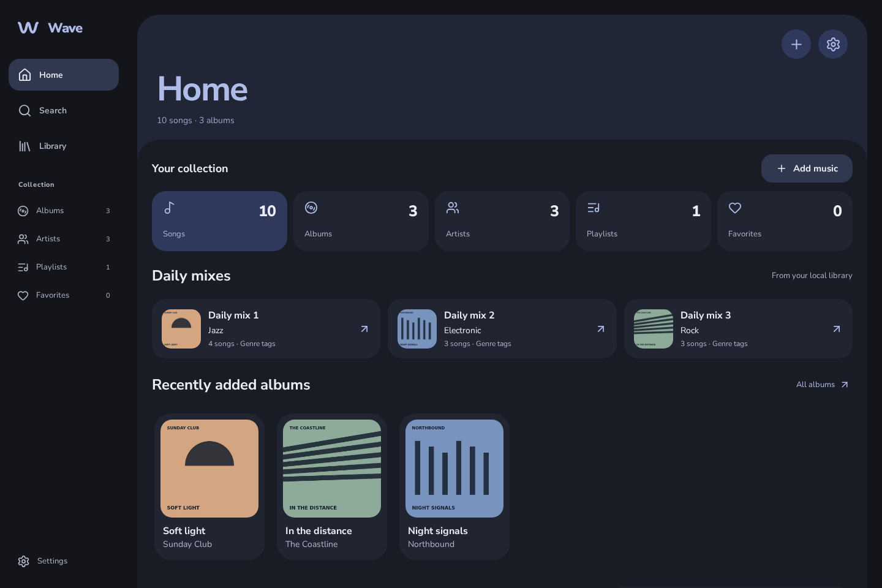The width and height of the screenshot is (882, 588).
Task: Click the Albums disc icon in sidebar
Action: click(x=23, y=211)
